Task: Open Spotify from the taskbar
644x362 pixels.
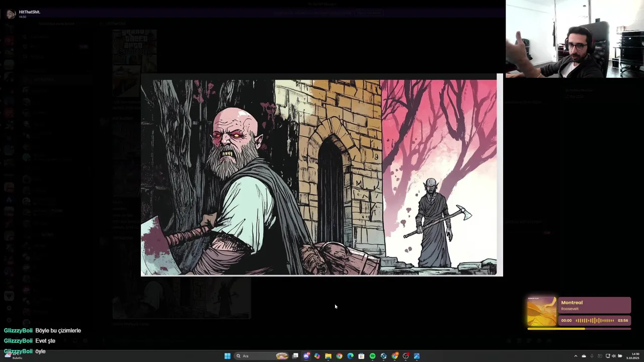Action: [372, 356]
